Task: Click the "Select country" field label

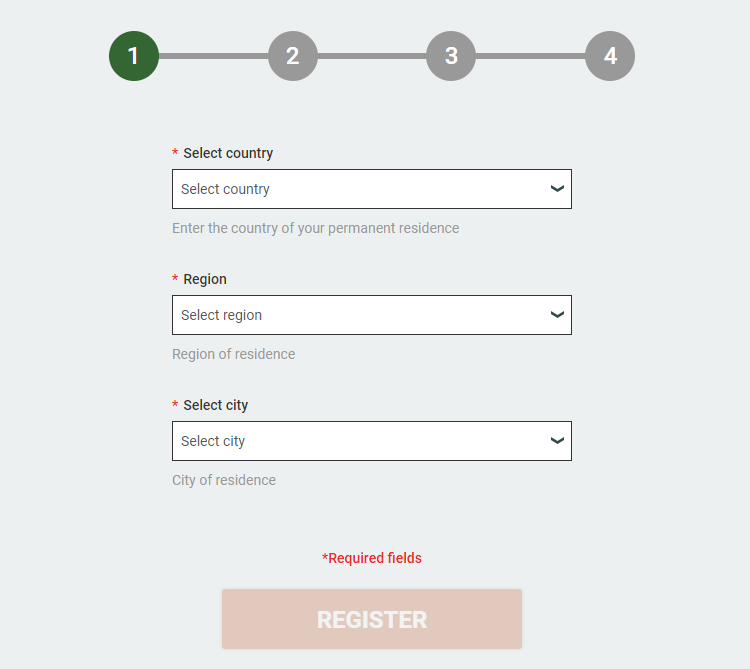Action: [228, 153]
